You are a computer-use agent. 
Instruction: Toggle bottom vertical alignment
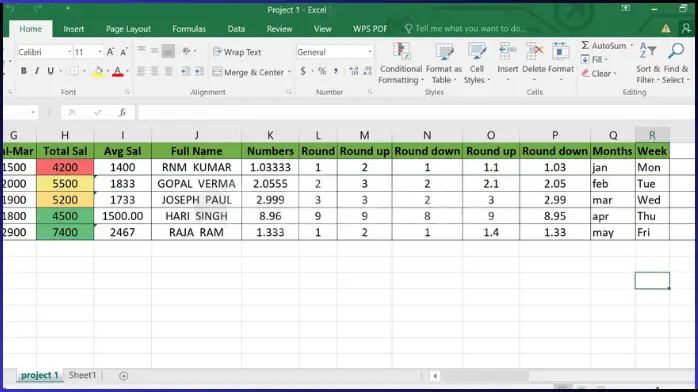click(x=168, y=51)
